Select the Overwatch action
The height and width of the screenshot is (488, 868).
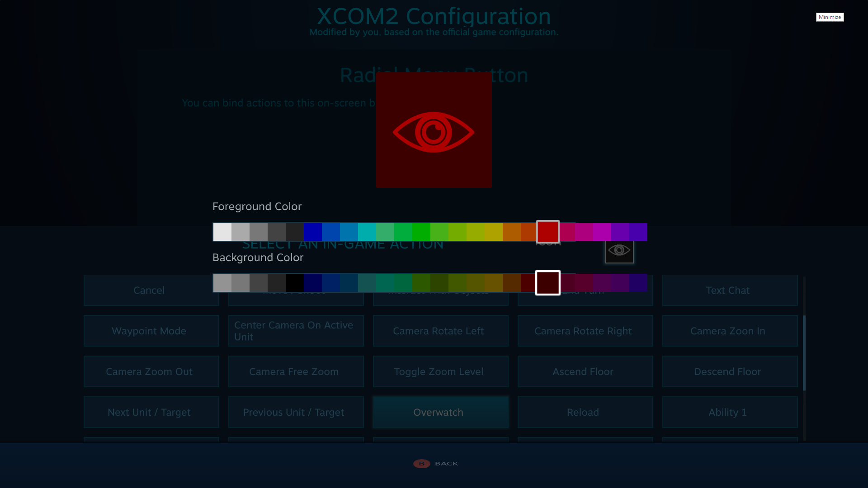pos(439,412)
